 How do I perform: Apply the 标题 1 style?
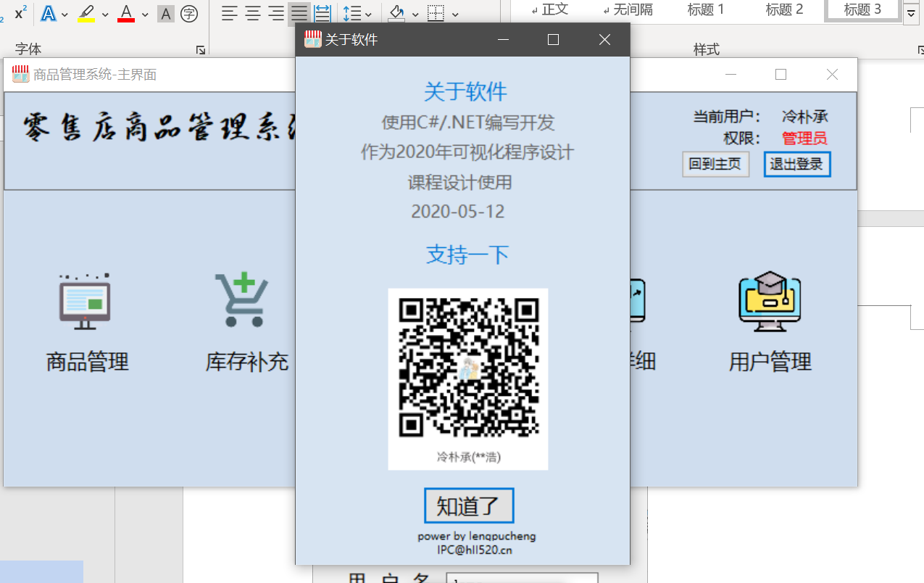(706, 9)
